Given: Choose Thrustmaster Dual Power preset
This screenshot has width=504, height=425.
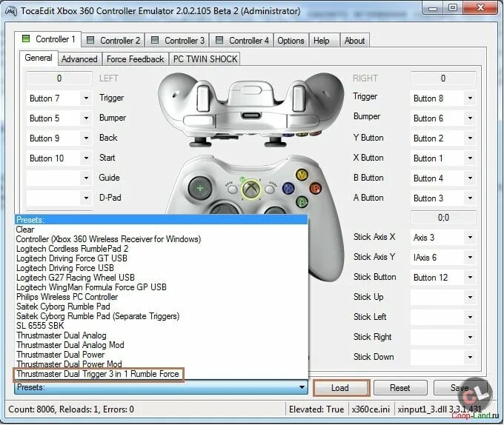Looking at the screenshot, I should 161,355.
